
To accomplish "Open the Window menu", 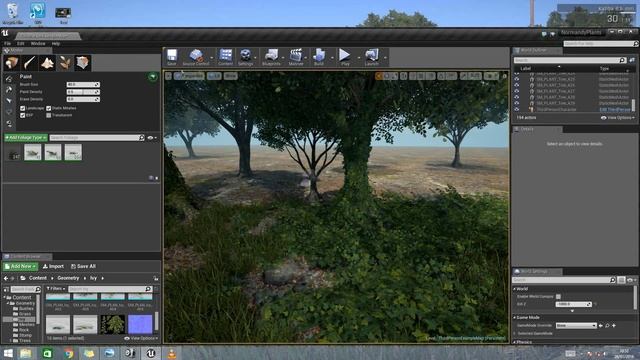I will [x=38, y=43].
